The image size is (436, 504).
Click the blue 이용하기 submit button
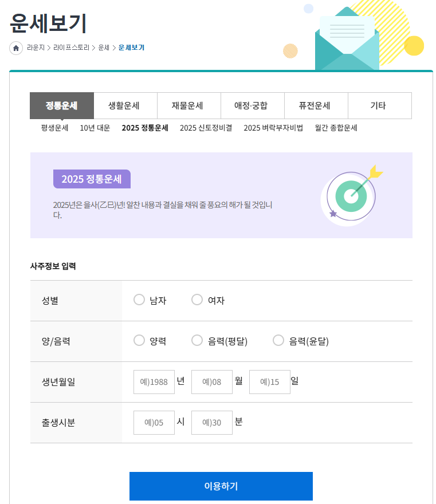(x=221, y=486)
